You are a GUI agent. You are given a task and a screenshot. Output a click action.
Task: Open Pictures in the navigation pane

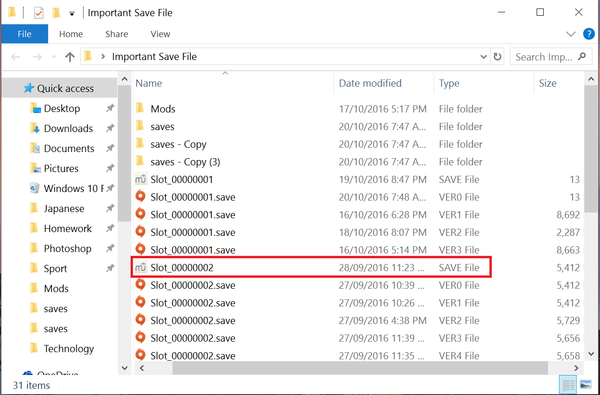point(61,168)
